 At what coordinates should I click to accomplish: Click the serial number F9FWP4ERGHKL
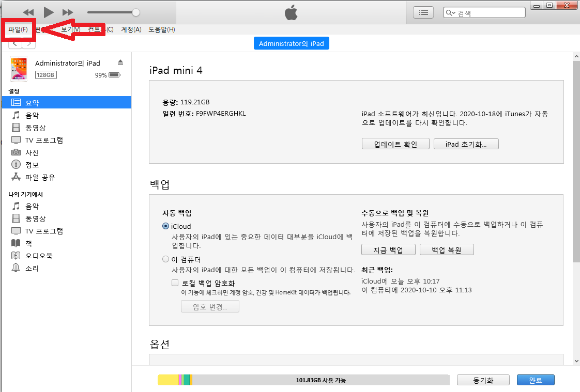[221, 114]
